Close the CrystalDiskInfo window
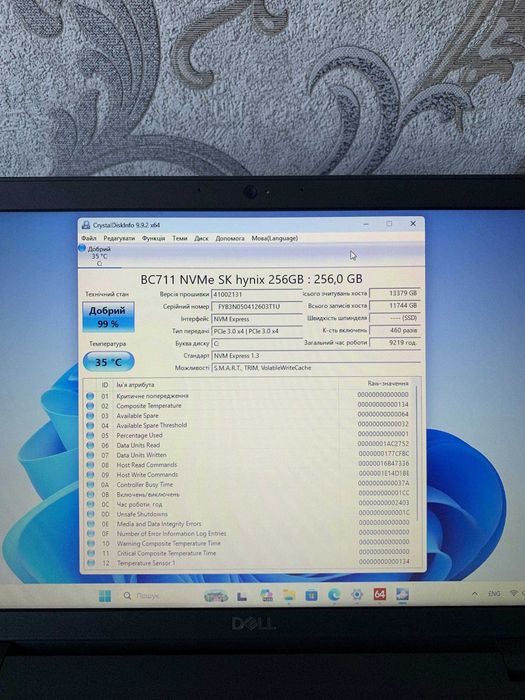This screenshot has width=525, height=700. (x=413, y=223)
